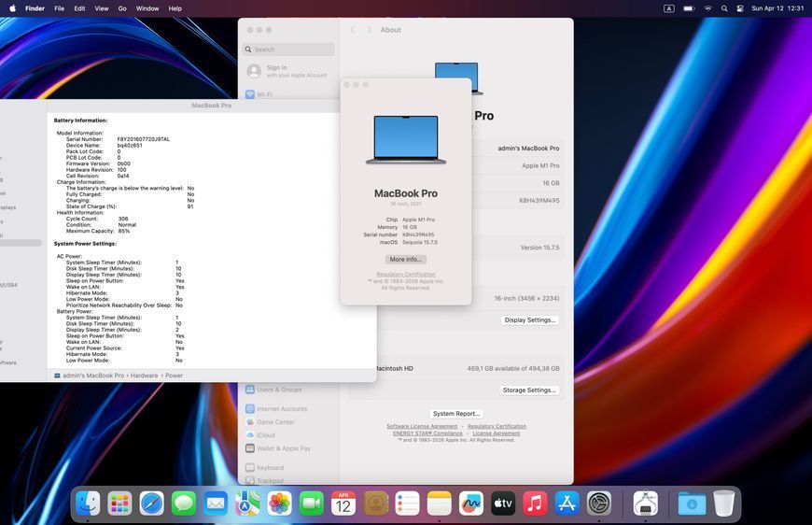
Task: Click More Info button in About This Mac
Action: [405, 259]
